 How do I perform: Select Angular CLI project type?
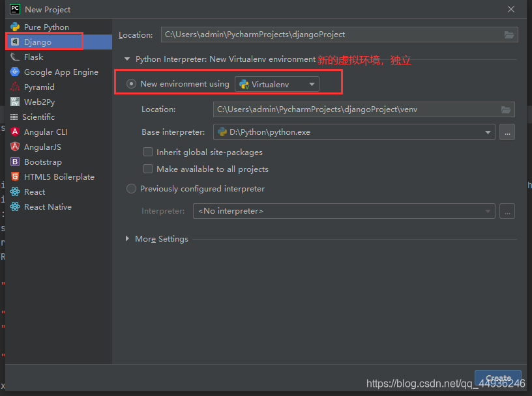click(x=59, y=132)
